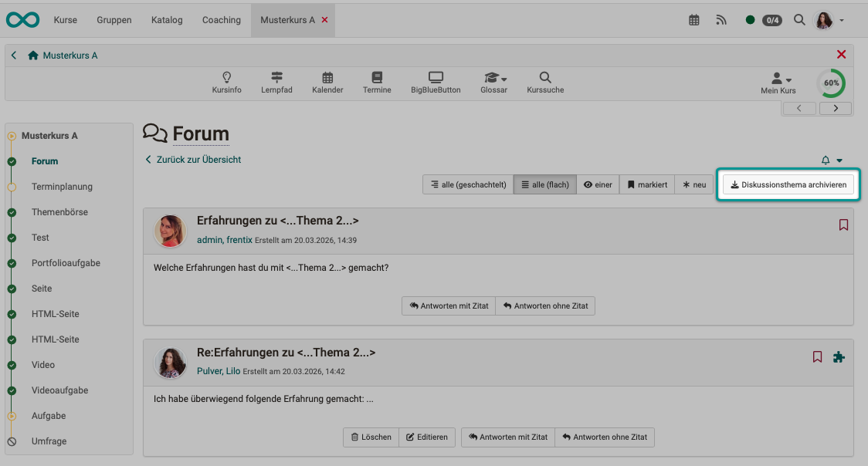Open the Mein Kurs dropdown menu
This screenshot has height=466, width=868.
779,83
